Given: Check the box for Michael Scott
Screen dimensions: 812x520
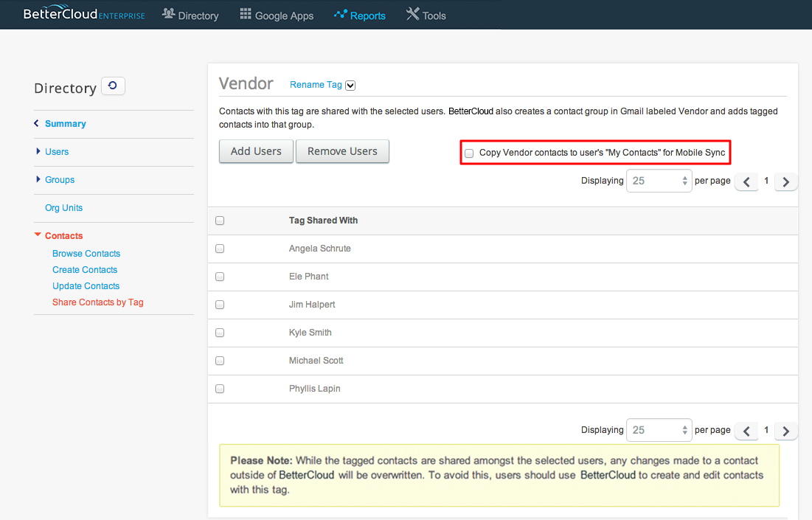Looking at the screenshot, I should pos(220,361).
